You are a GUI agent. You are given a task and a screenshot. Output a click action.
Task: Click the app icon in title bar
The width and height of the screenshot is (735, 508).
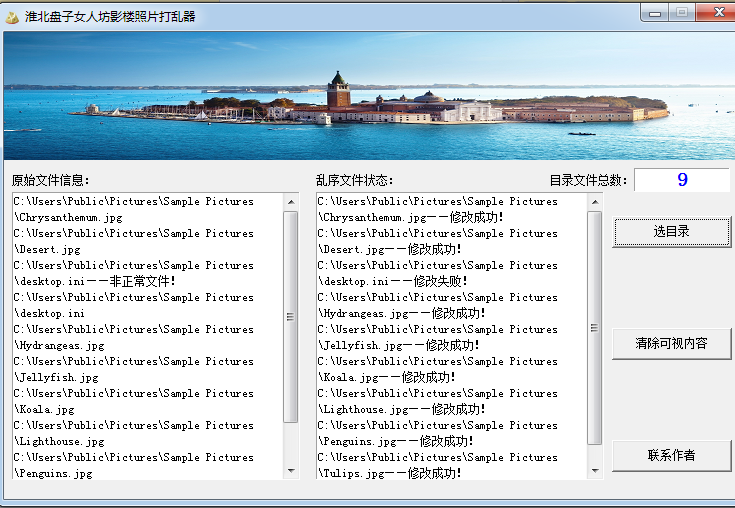tap(12, 17)
